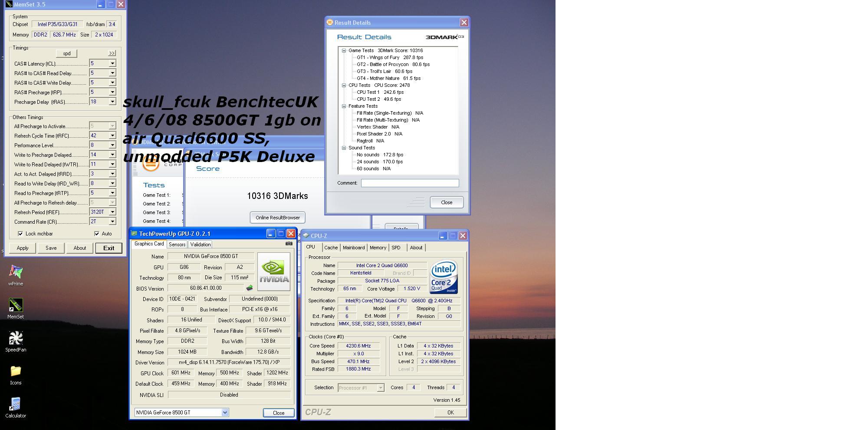The width and height of the screenshot is (868, 430).
Task: Open the Calculator desktop shortcut
Action: coord(16,407)
